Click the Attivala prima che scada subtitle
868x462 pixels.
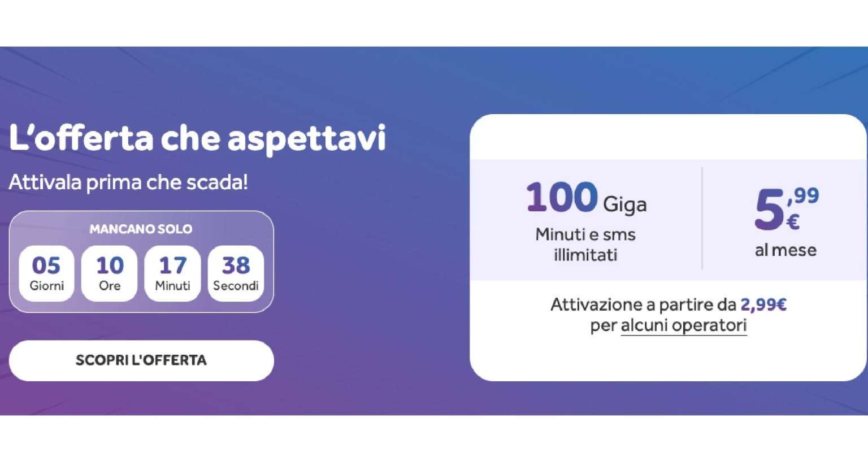(x=130, y=182)
